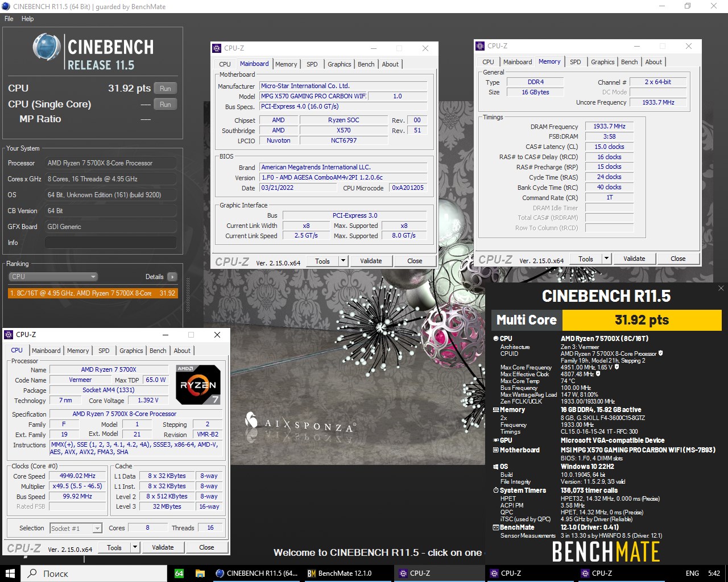Open File Explorer from the taskbar

(200, 573)
